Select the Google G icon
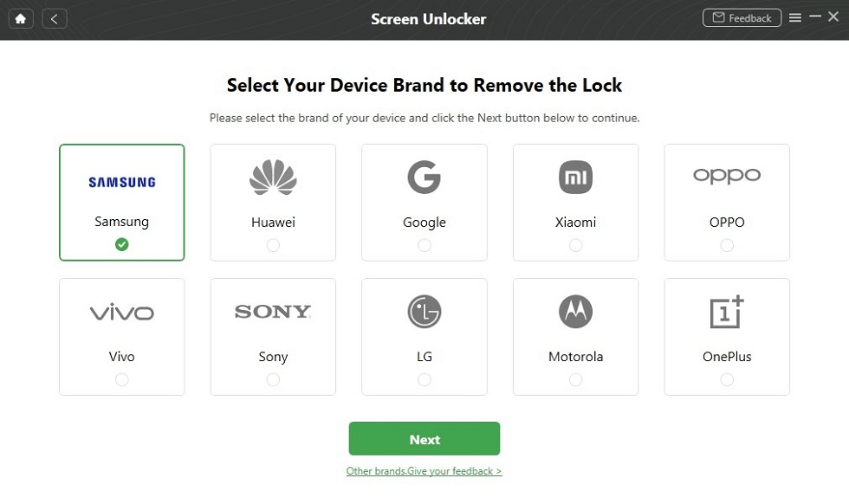The width and height of the screenshot is (849, 504). (424, 176)
